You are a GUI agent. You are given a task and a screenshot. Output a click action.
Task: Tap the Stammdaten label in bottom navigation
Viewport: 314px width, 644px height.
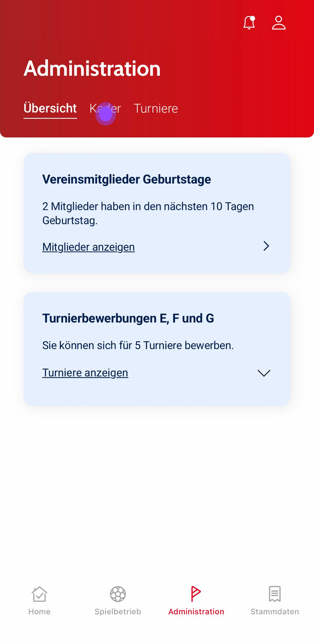coord(275,612)
